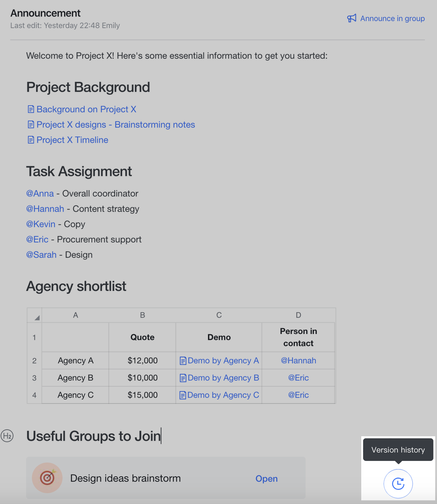Viewport: 437px width, 504px height.
Task: Open Version history via the clock icon
Action: pyautogui.click(x=398, y=483)
